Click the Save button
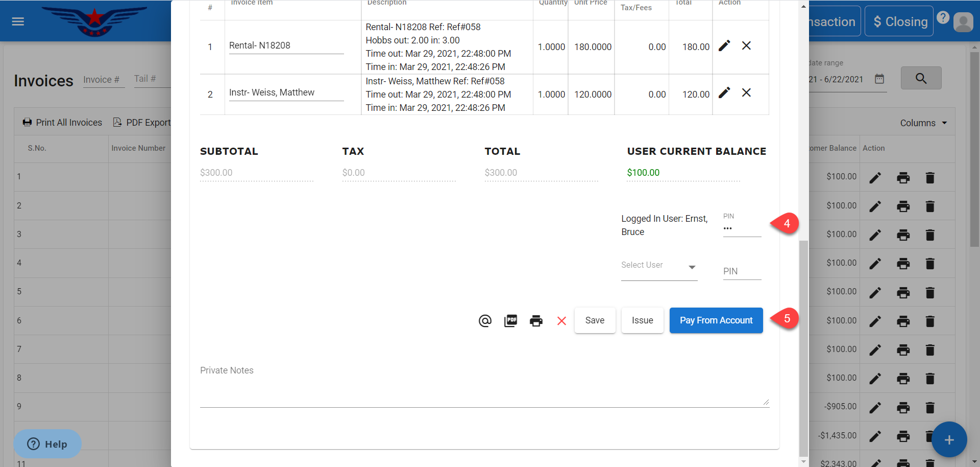980x467 pixels. pyautogui.click(x=595, y=320)
